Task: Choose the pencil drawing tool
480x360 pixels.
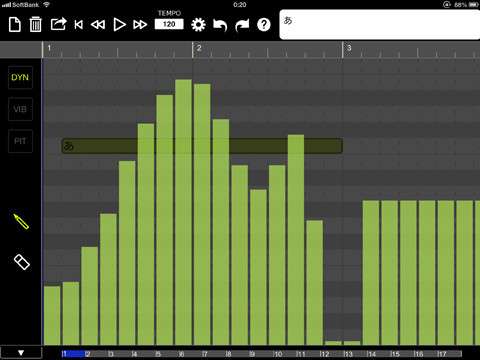Action: 21,222
